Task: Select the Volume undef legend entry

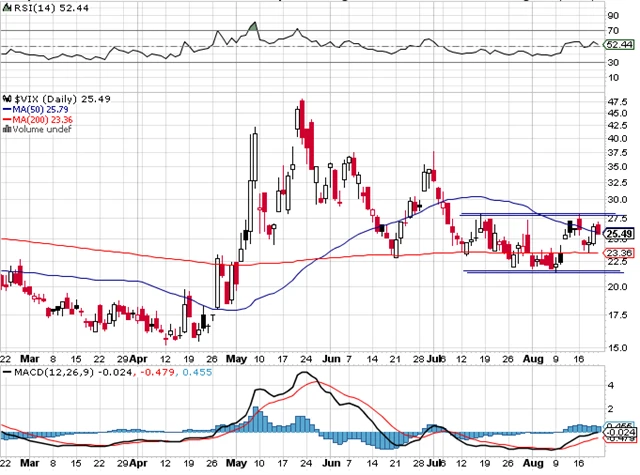Action: tap(42, 129)
